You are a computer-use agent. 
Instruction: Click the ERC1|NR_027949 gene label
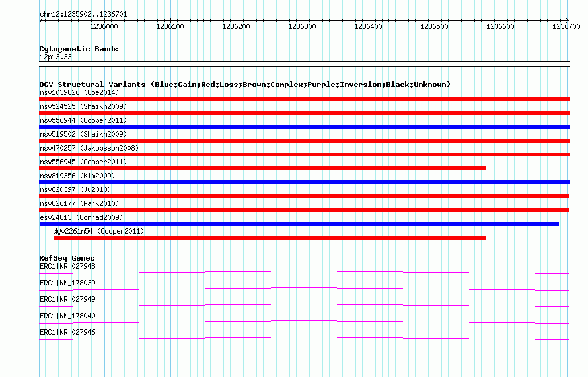[67, 300]
